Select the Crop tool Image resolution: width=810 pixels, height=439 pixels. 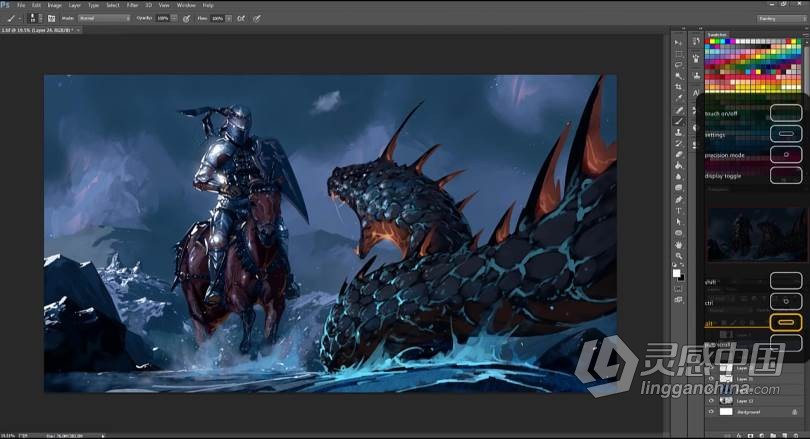(678, 87)
